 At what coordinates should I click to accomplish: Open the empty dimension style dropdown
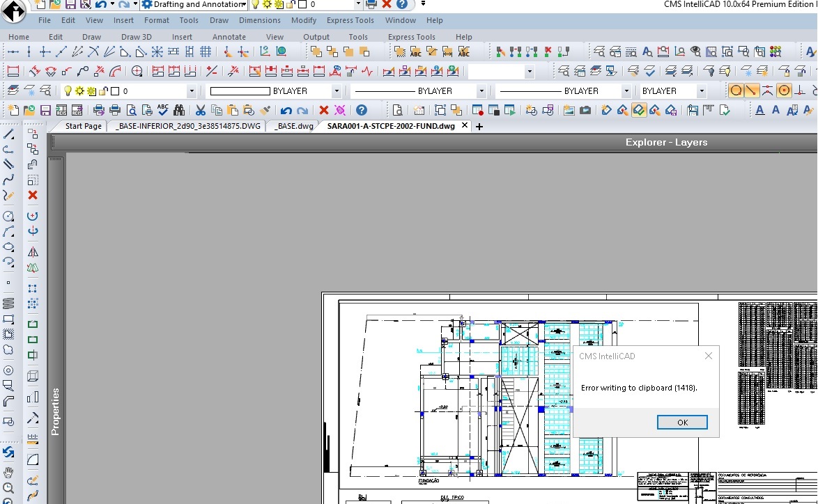530,72
